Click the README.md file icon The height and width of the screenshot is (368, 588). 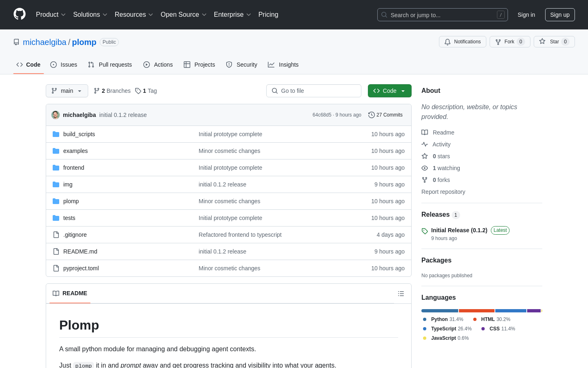pyautogui.click(x=56, y=251)
